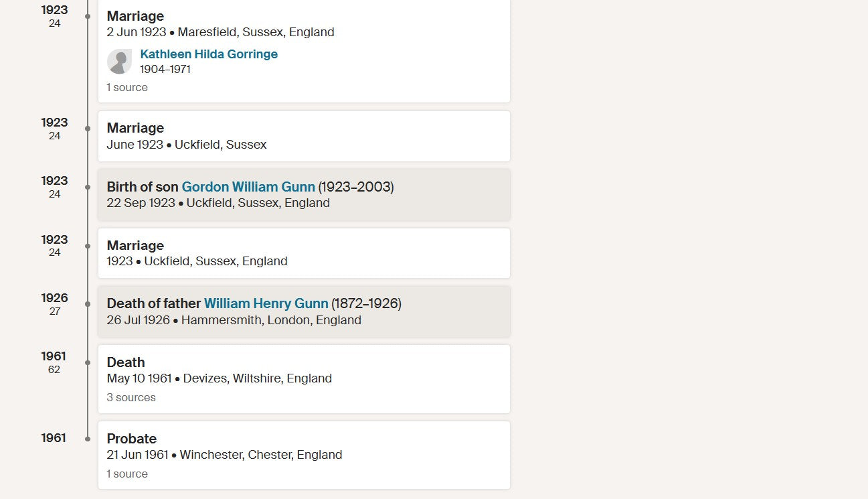Click the 'Birth of son' heading text
The image size is (868, 499).
click(143, 187)
